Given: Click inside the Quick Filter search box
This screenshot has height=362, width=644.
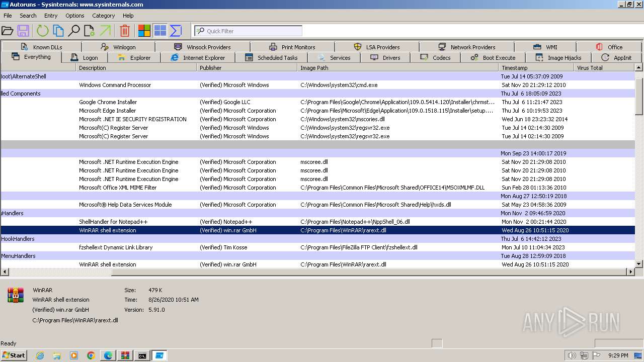Looking at the screenshot, I should tap(249, 31).
